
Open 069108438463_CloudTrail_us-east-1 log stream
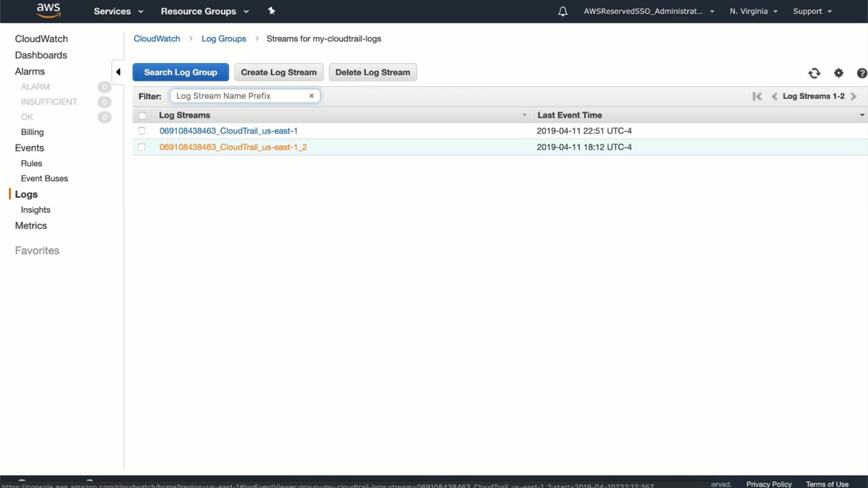tap(229, 131)
